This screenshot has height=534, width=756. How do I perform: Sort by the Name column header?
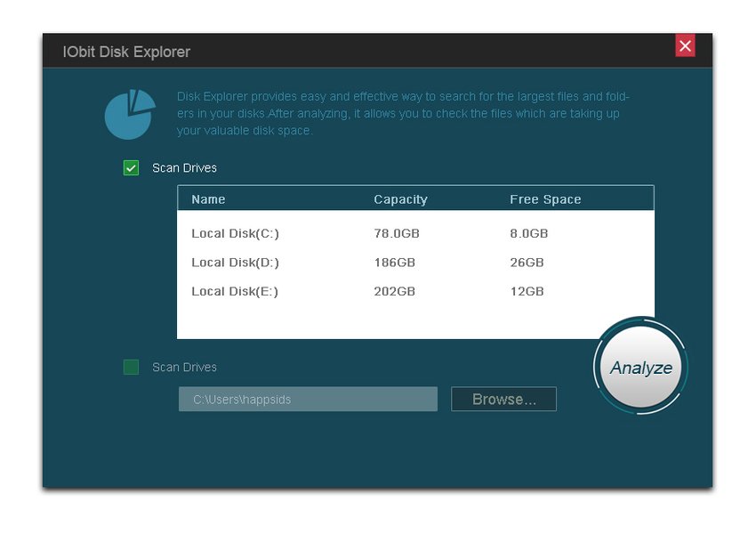[208, 199]
